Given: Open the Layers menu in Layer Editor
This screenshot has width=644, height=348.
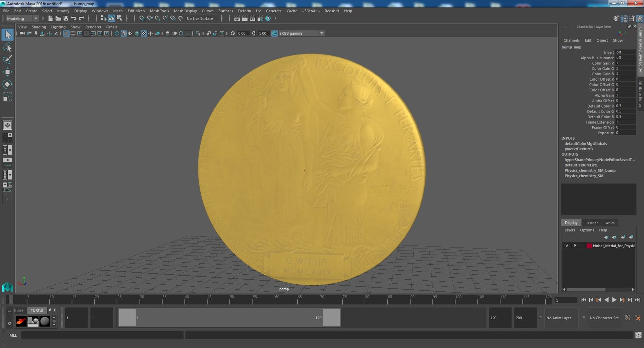Looking at the screenshot, I should point(570,230).
